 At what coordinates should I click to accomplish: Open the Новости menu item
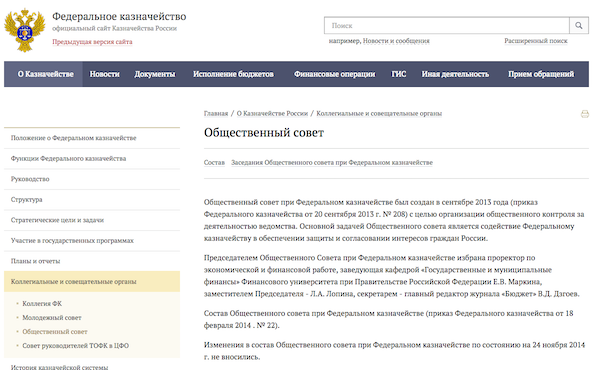tap(105, 74)
